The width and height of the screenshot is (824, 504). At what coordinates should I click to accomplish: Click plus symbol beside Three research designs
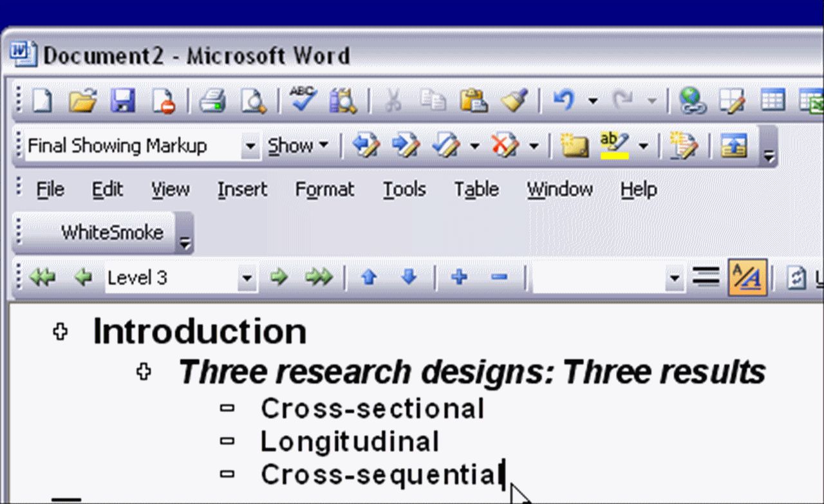[144, 371]
